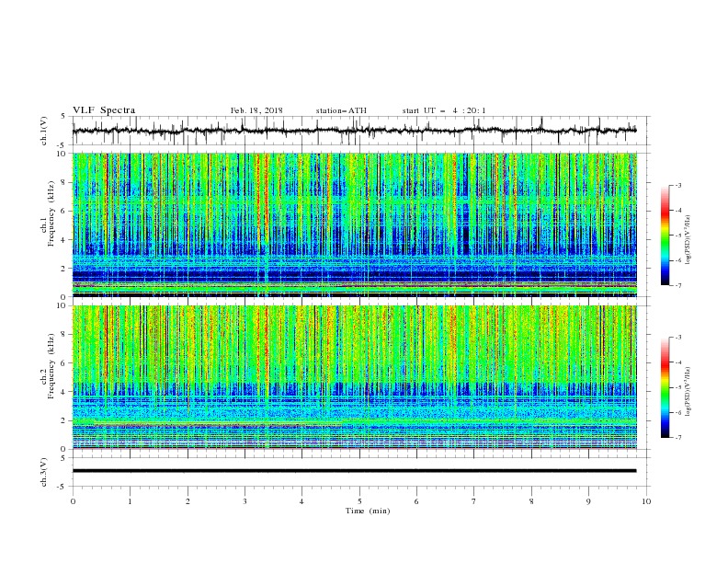728x563 pixels.
Task: Click the ch.1 spectrogram colorbar
Action: click(665, 236)
